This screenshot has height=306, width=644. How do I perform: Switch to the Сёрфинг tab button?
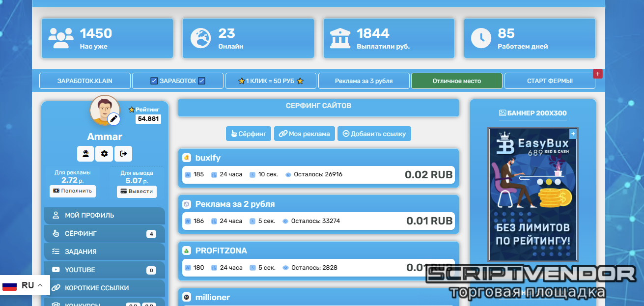[249, 134]
